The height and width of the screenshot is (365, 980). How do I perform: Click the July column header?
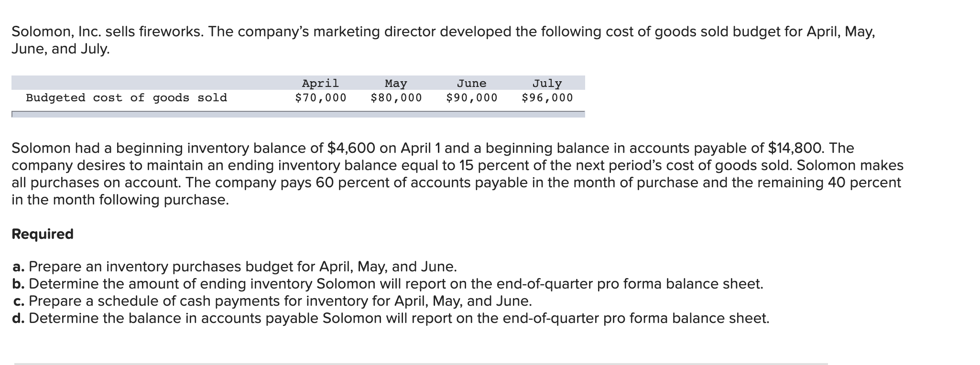click(547, 84)
